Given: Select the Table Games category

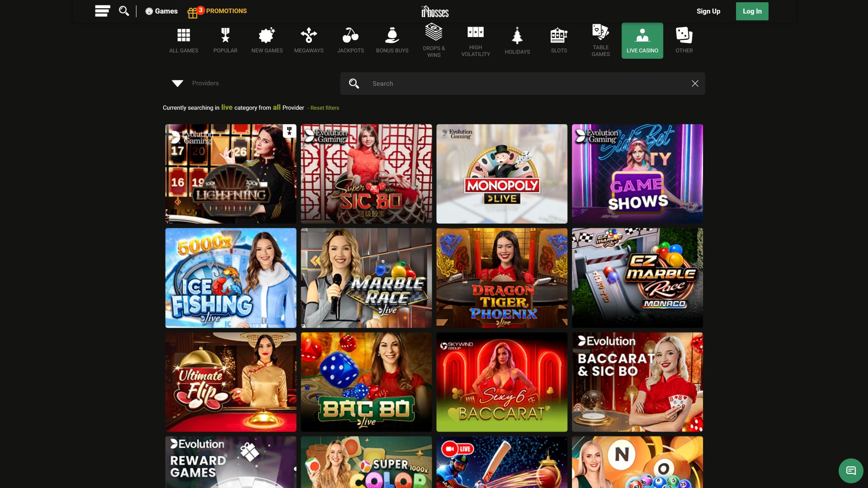Looking at the screenshot, I should click(x=601, y=41).
